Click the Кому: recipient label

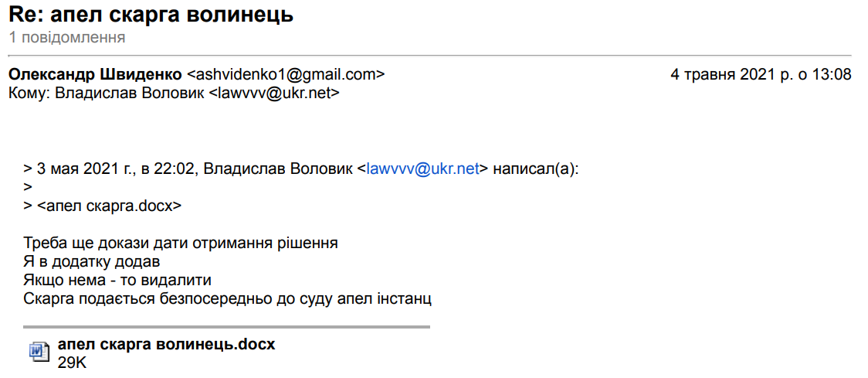tap(29, 94)
